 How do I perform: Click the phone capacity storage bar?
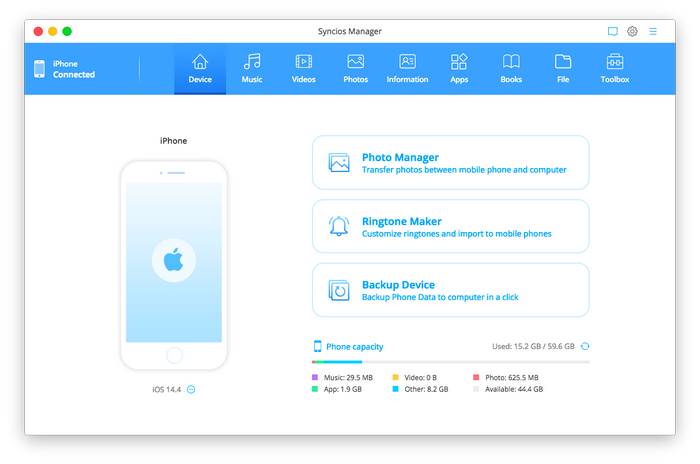point(450,362)
